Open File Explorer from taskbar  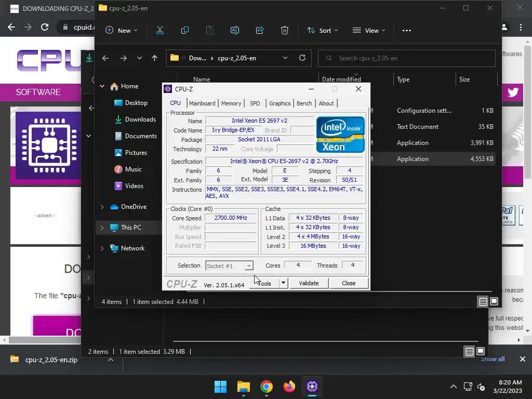tap(243, 387)
